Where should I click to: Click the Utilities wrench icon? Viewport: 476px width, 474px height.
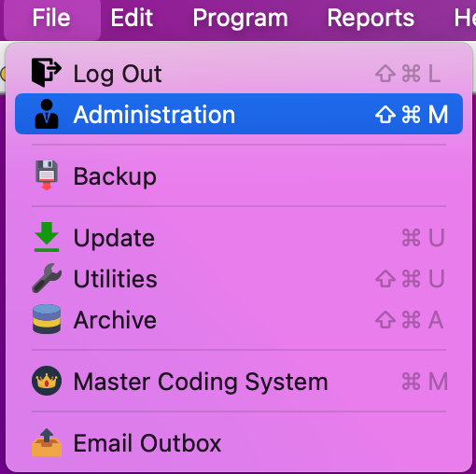(47, 278)
